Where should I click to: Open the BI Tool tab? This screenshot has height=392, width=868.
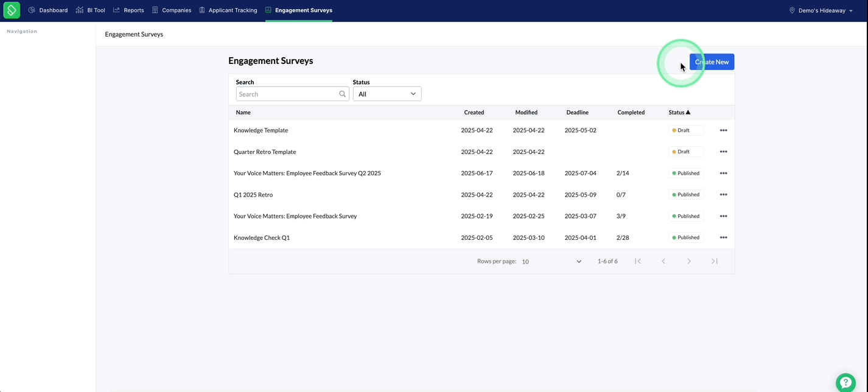click(91, 10)
